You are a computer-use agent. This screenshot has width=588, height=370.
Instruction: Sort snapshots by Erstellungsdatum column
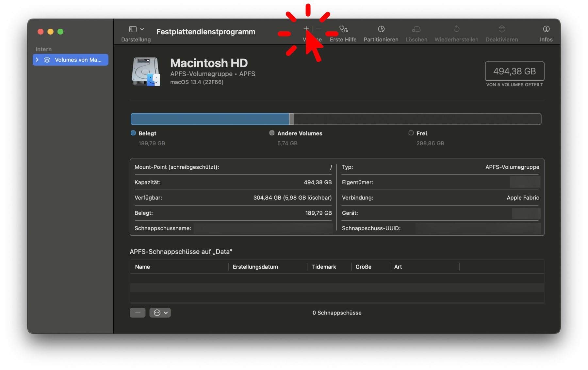[x=255, y=267]
